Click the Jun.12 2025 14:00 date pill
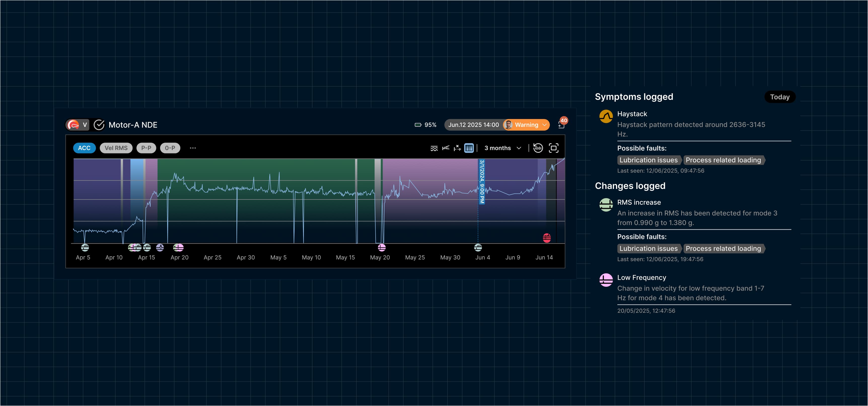The image size is (868, 406). click(x=474, y=125)
